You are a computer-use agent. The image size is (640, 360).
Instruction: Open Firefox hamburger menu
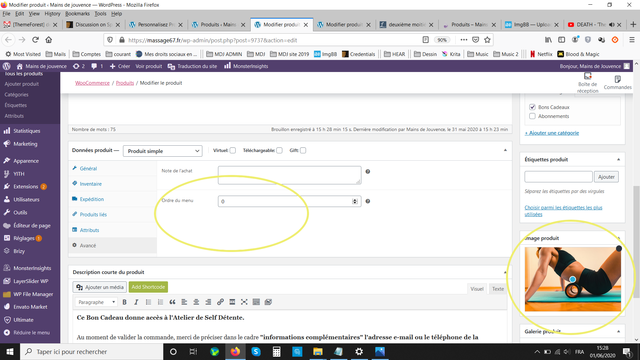pyautogui.click(x=631, y=40)
